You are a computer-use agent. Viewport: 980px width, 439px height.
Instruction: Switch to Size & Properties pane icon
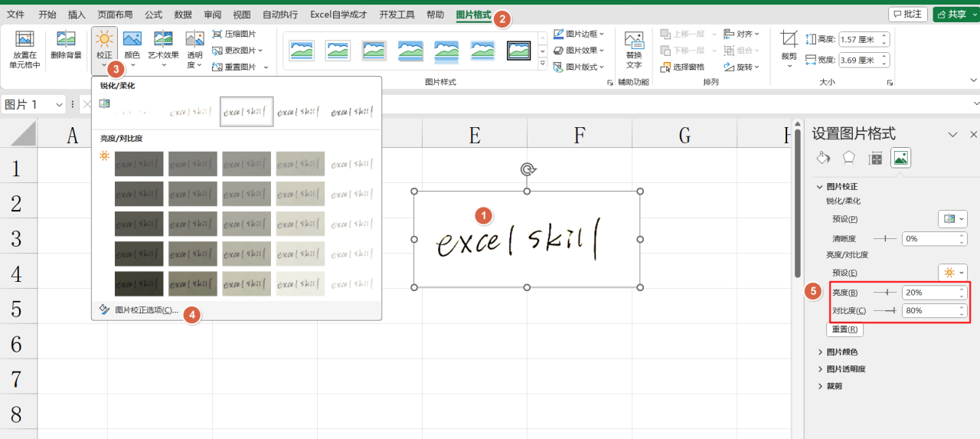click(x=875, y=158)
